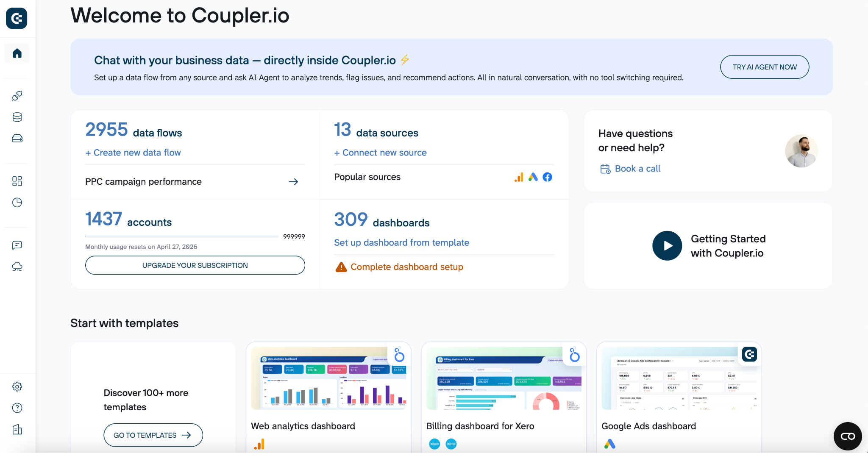Open the Home icon in sidebar
This screenshot has height=453, width=868.
point(17,53)
